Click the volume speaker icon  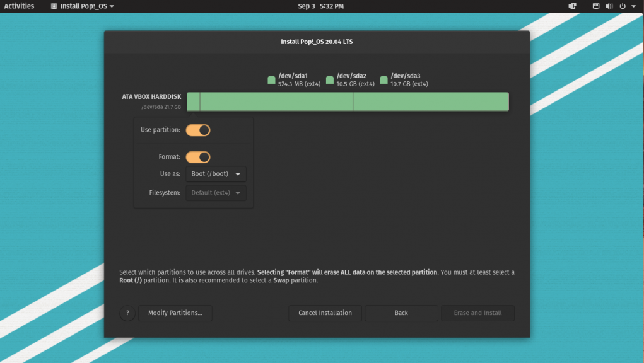pyautogui.click(x=609, y=6)
